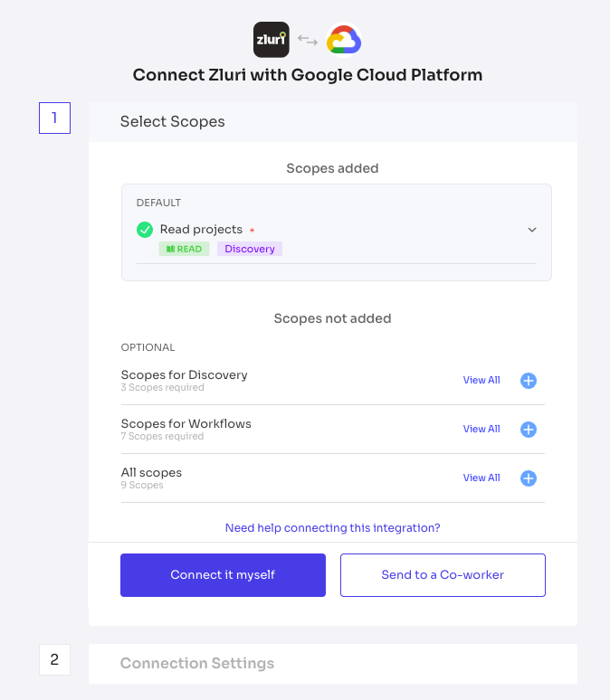
Task: Open Need help connecting this integration link
Action: pyautogui.click(x=332, y=528)
